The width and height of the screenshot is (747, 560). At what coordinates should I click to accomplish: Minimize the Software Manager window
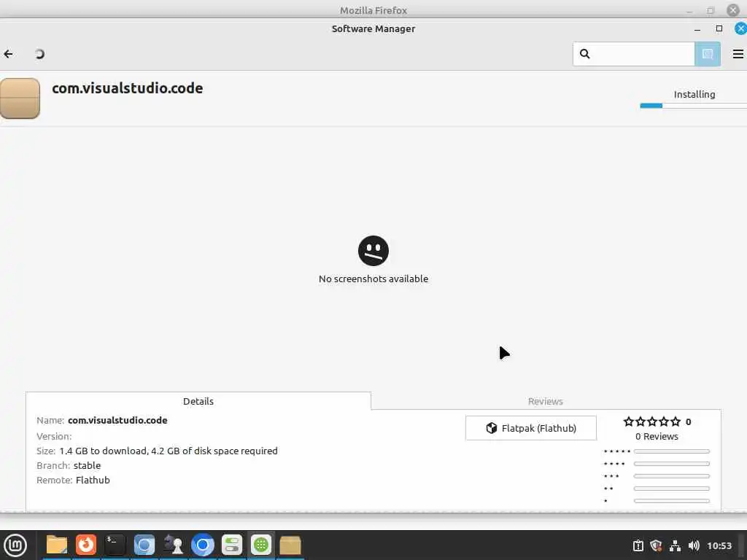697,29
